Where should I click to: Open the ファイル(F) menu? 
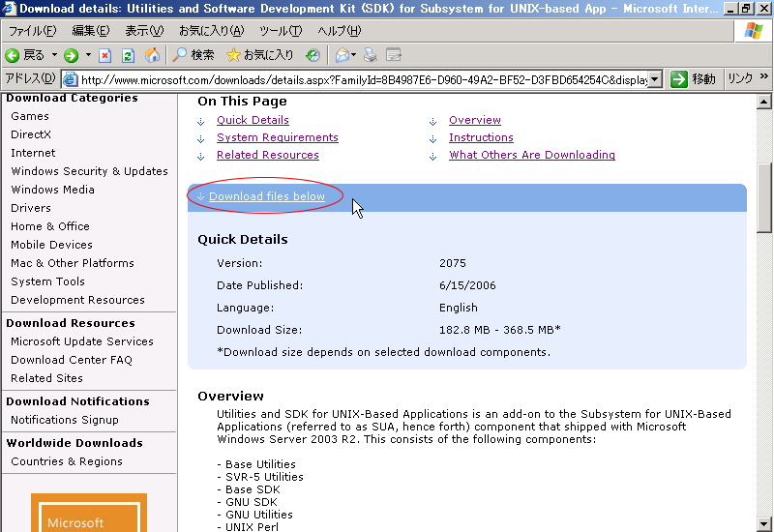point(33,31)
